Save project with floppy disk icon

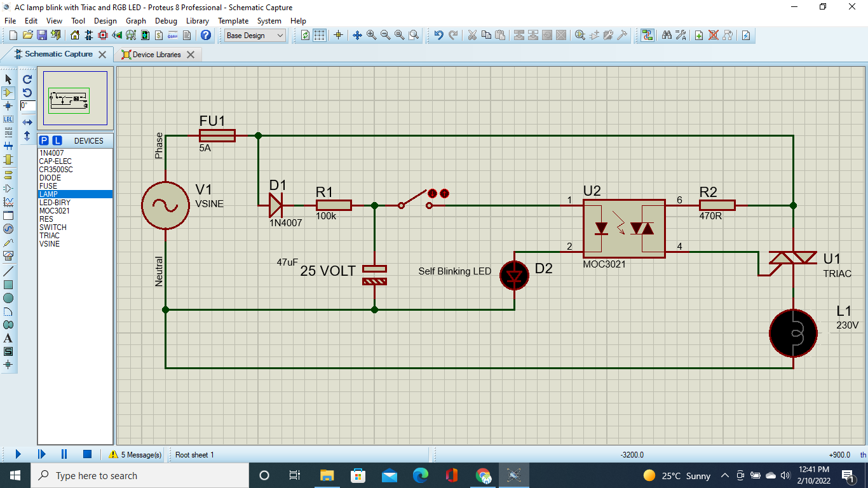coord(41,35)
